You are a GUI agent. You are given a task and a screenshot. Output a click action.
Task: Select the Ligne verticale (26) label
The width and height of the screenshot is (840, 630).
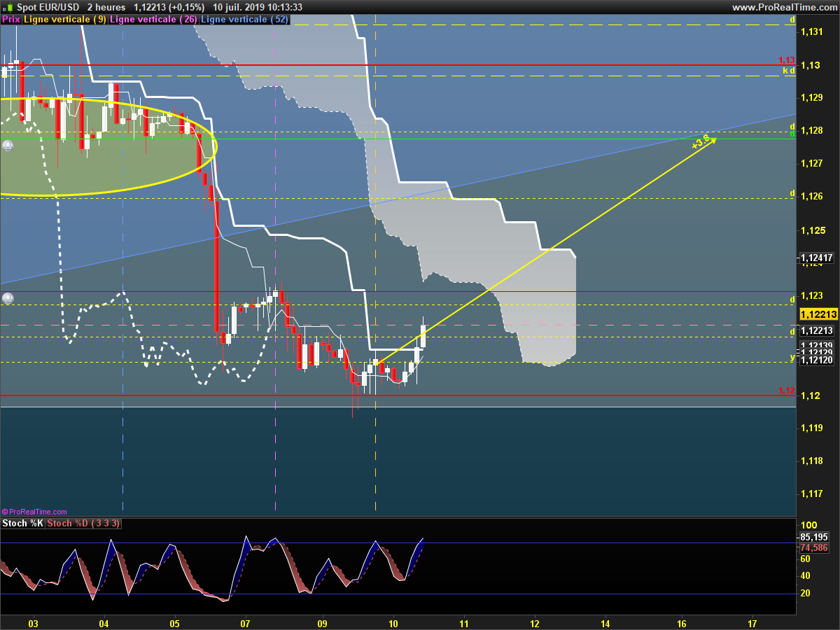click(154, 20)
